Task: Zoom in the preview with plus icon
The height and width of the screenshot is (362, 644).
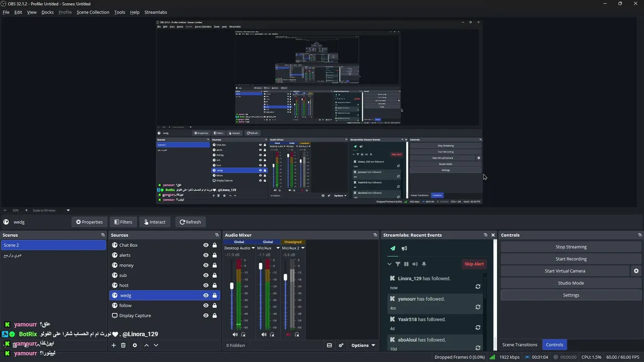Action: coord(27,210)
